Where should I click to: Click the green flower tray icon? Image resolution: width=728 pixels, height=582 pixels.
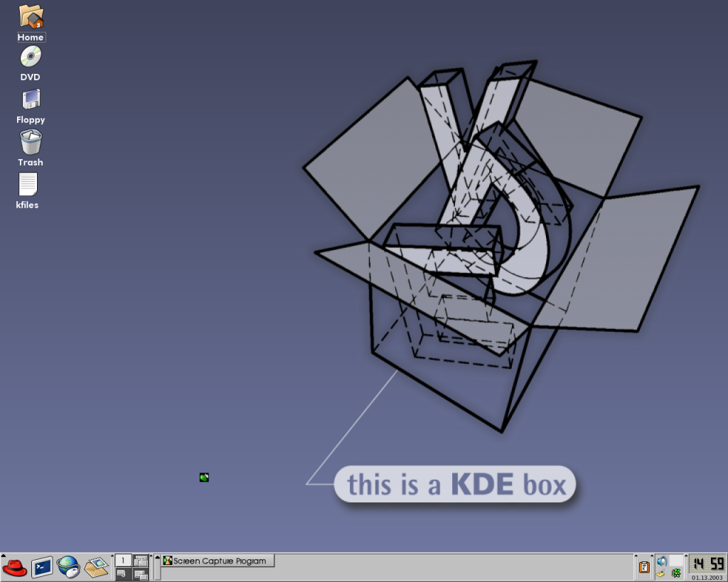click(x=676, y=573)
